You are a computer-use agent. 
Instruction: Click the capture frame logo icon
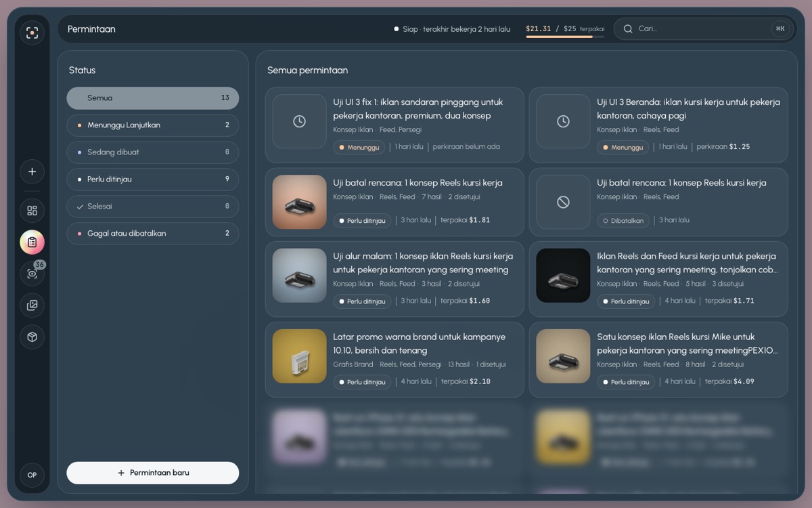tap(32, 33)
